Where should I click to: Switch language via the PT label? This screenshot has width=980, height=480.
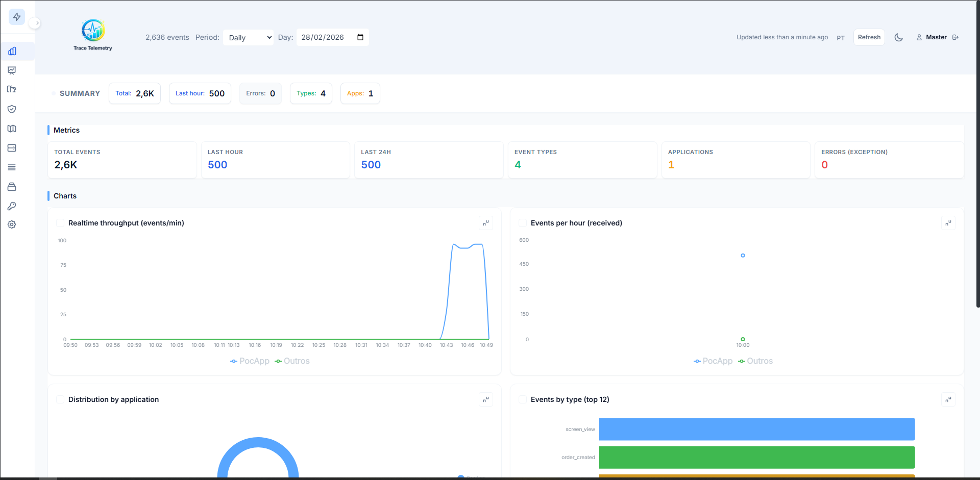pos(841,38)
